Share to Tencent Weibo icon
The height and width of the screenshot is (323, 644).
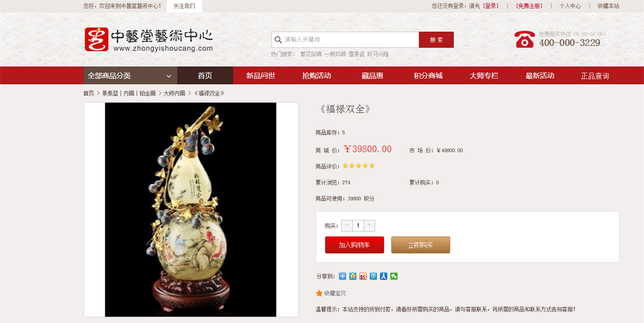pyautogui.click(x=374, y=276)
